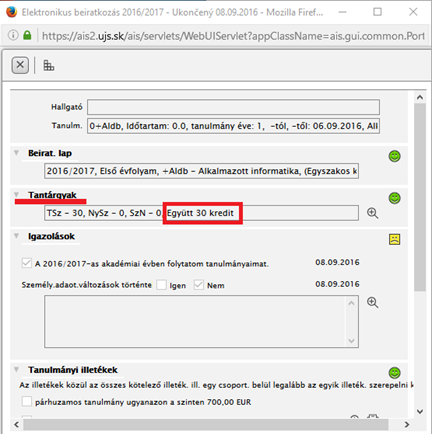
Task: Toggle checkbox for continuing 2016/2017 studies
Action: [27, 263]
